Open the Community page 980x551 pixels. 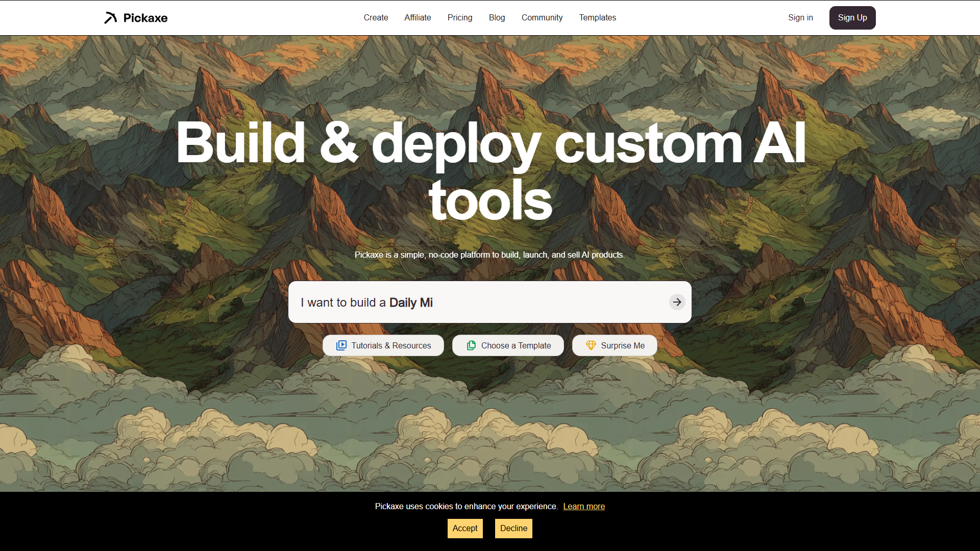[542, 18]
